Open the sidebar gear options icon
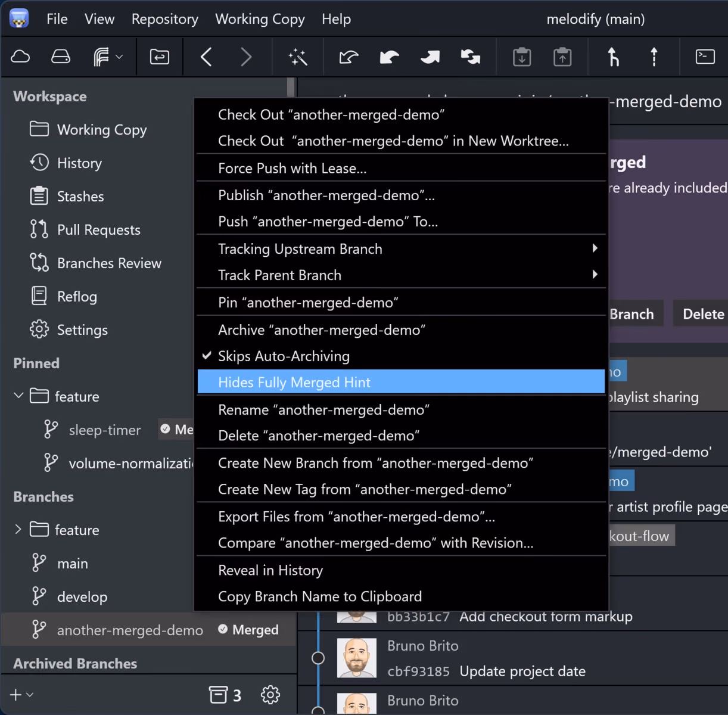Image resolution: width=728 pixels, height=715 pixels. (x=270, y=695)
